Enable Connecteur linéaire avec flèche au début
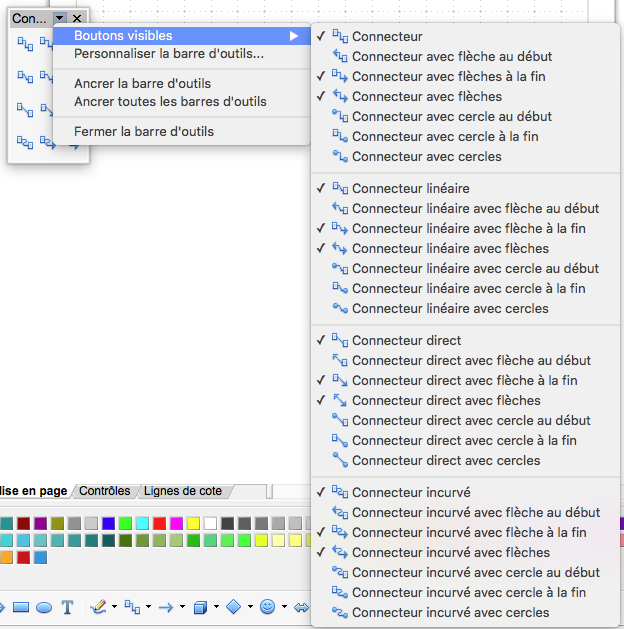Viewport: 624px width, 629px height. (x=466, y=209)
